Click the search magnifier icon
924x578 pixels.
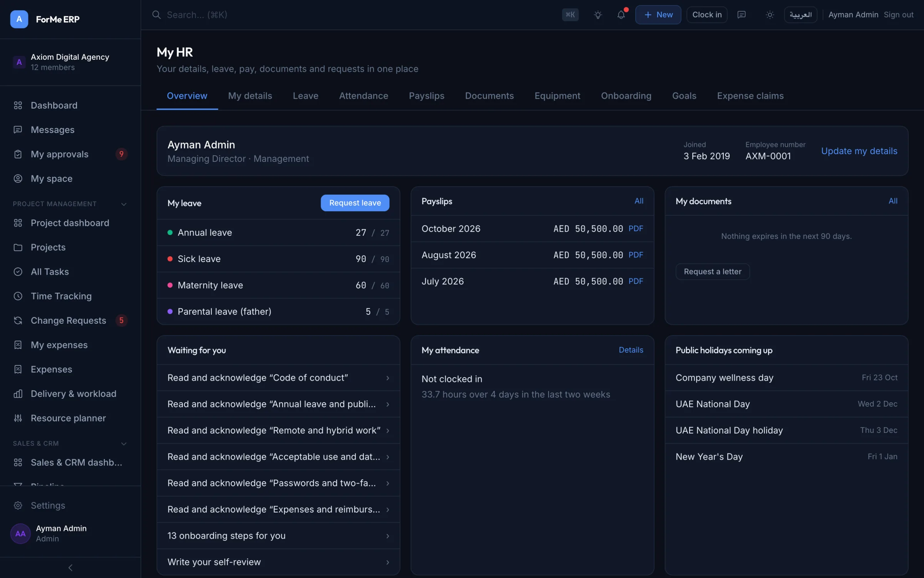coord(156,15)
